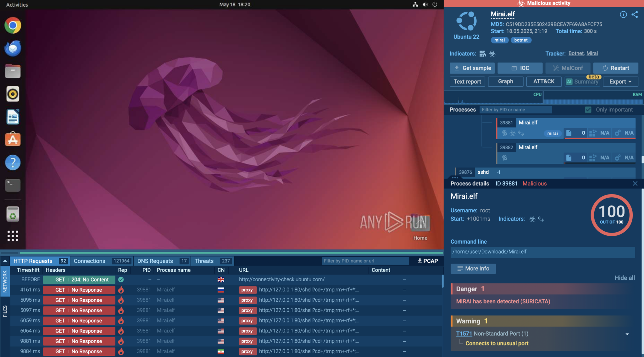The height and width of the screenshot is (357, 644).
Task: Open network connections icon on process 39881
Action: click(x=522, y=133)
